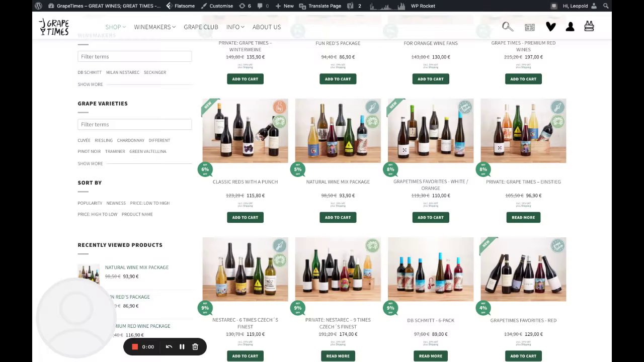Open the Hi, Leopold user menu
Viewport: 644px width, 362px height.
click(580, 6)
